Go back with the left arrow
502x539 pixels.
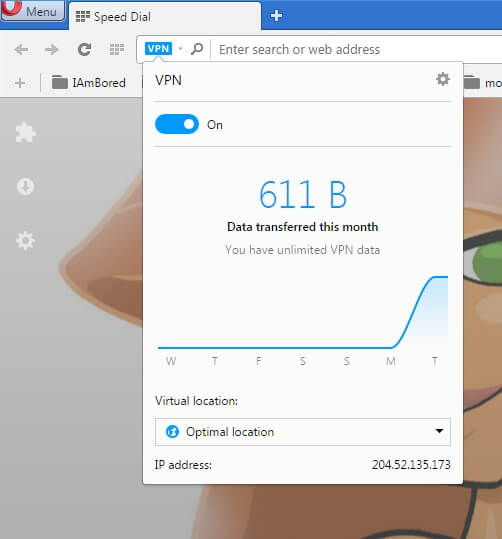(x=21, y=50)
